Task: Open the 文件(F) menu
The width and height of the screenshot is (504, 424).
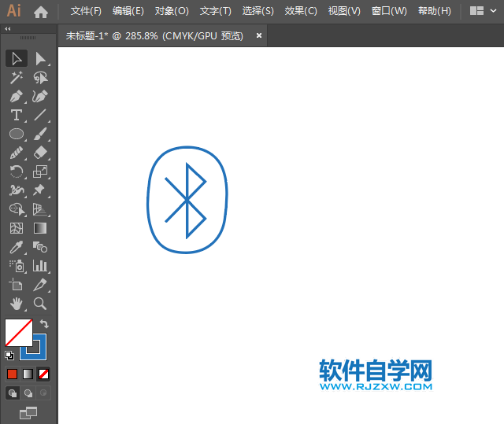Action: click(86, 11)
